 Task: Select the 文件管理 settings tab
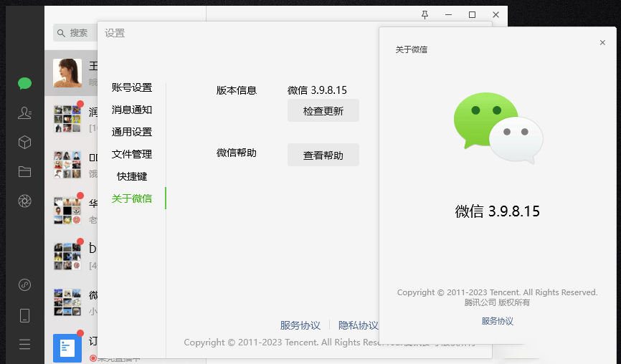coord(132,154)
